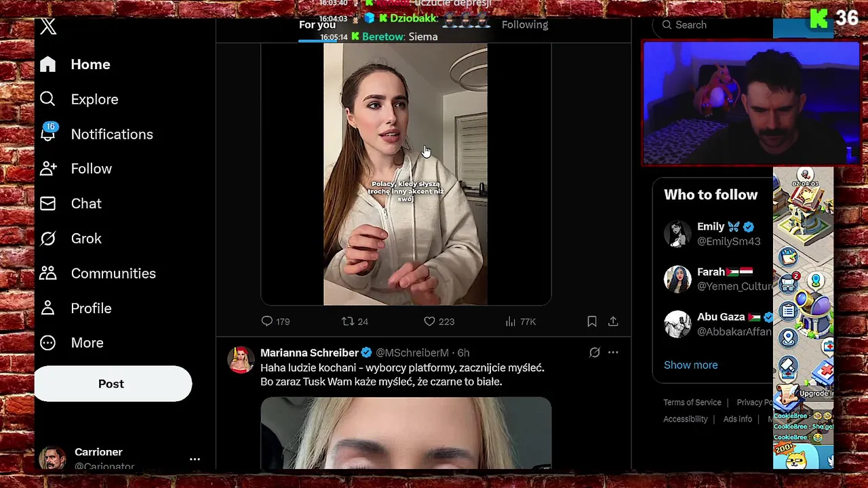
Task: Click Abu Gaza name text
Action: [x=721, y=317]
